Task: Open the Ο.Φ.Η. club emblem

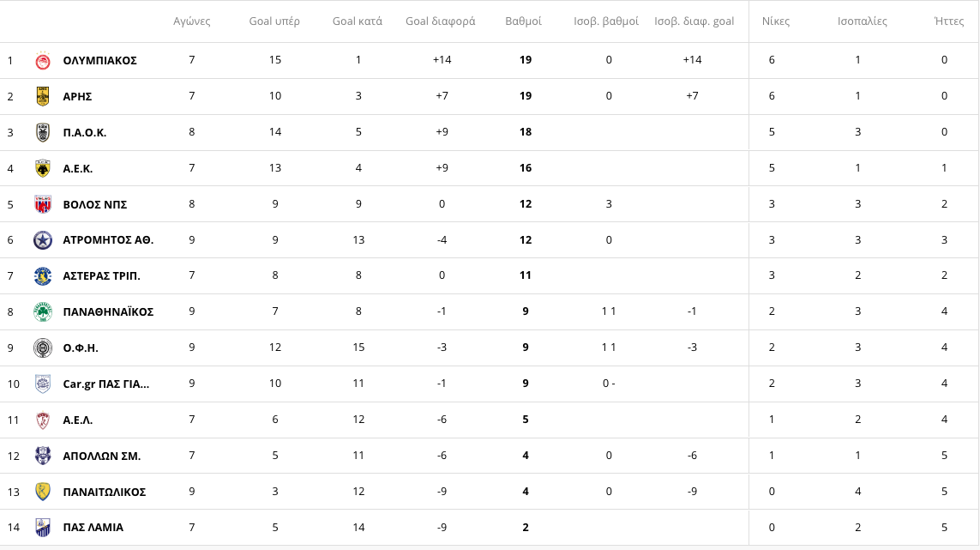Action: (43, 348)
